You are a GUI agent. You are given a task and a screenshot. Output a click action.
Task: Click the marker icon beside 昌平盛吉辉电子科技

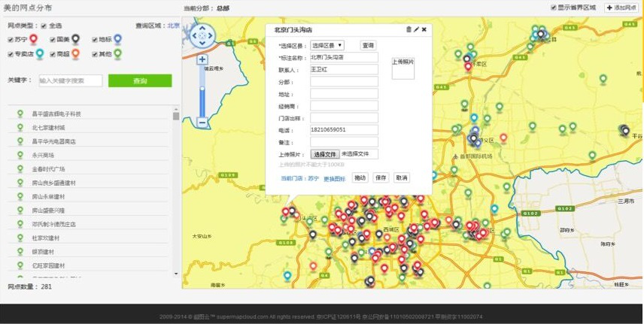tap(21, 114)
